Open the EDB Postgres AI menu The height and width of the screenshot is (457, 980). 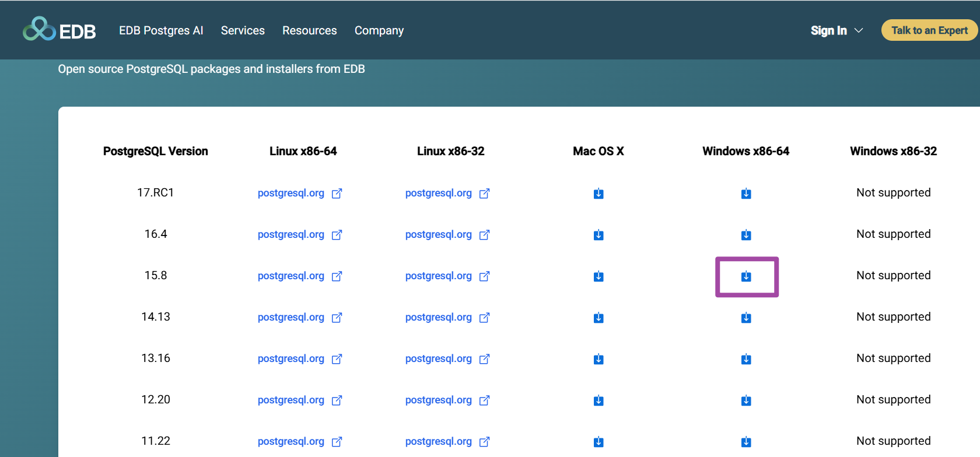[161, 30]
